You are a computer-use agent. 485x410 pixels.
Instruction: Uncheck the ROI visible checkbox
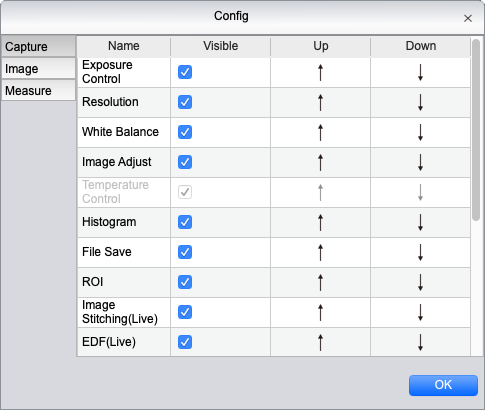185,282
